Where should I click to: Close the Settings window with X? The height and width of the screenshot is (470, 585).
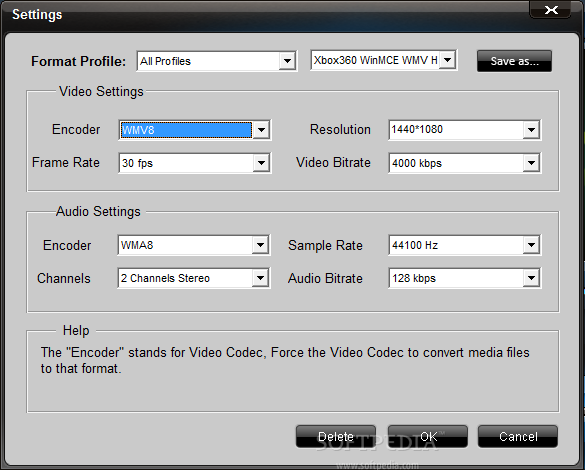[551, 10]
